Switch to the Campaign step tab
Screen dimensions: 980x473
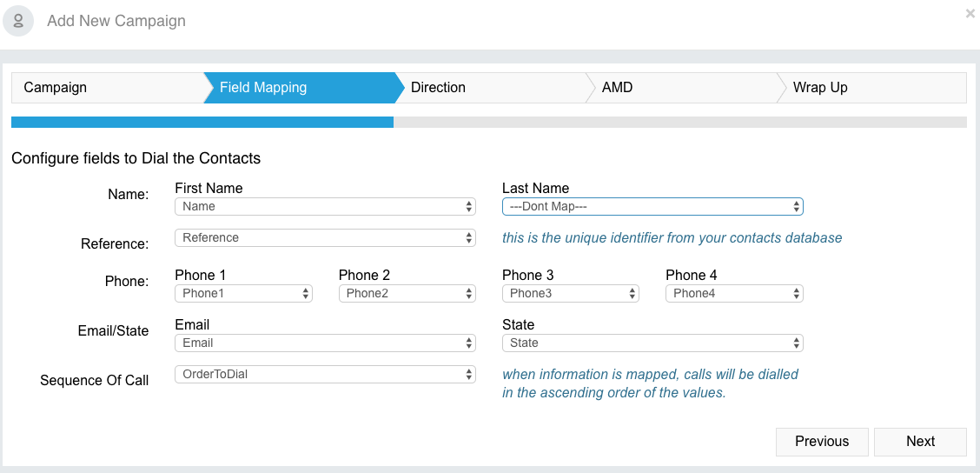[108, 88]
